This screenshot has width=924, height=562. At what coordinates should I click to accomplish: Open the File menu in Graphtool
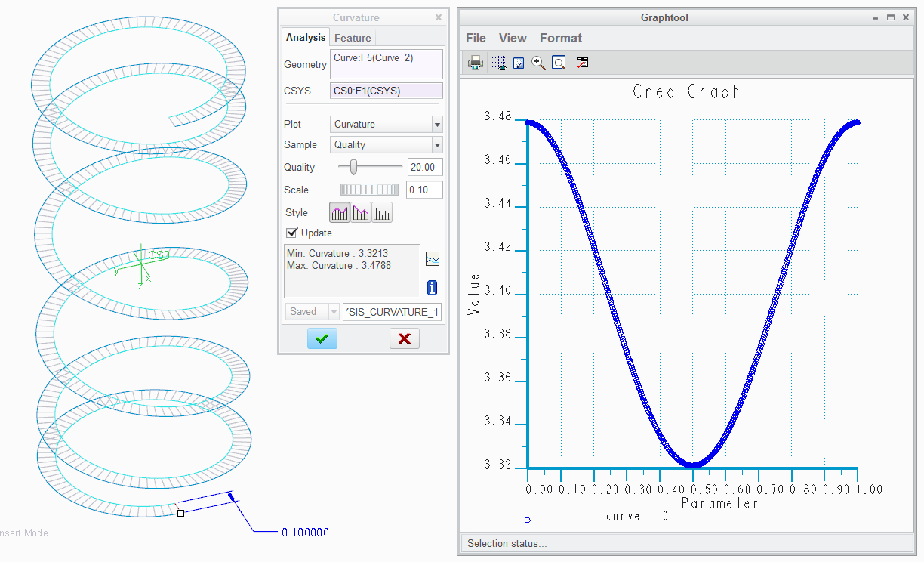pos(476,38)
